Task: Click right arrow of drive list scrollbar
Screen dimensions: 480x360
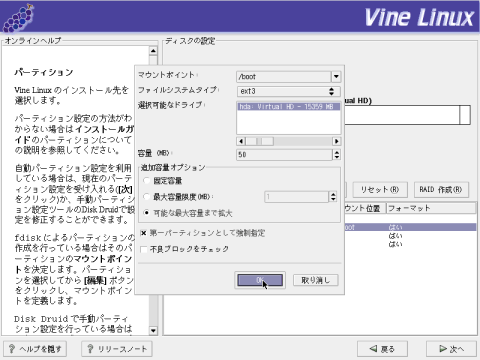Action: point(336,141)
